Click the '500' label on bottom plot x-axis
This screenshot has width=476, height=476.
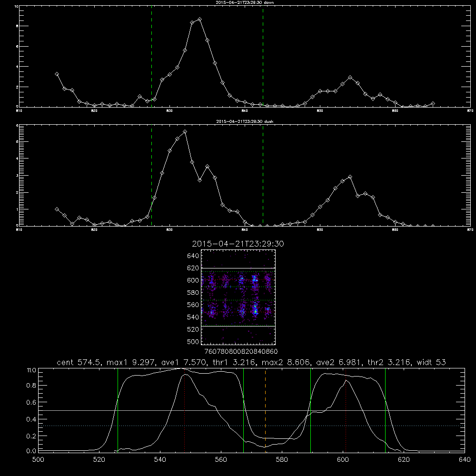pyautogui.click(x=38, y=460)
